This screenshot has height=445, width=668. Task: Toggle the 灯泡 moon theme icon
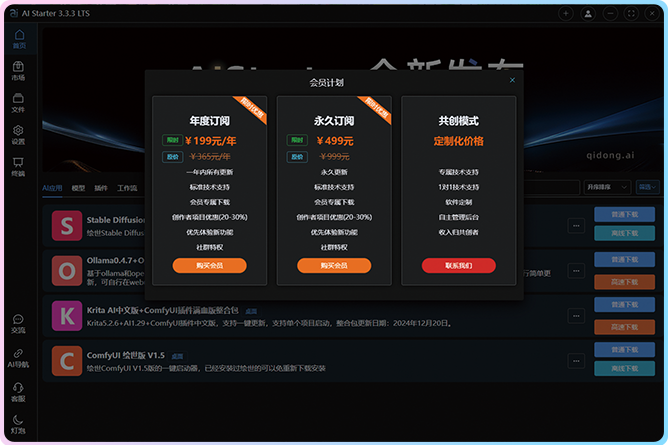[18, 424]
